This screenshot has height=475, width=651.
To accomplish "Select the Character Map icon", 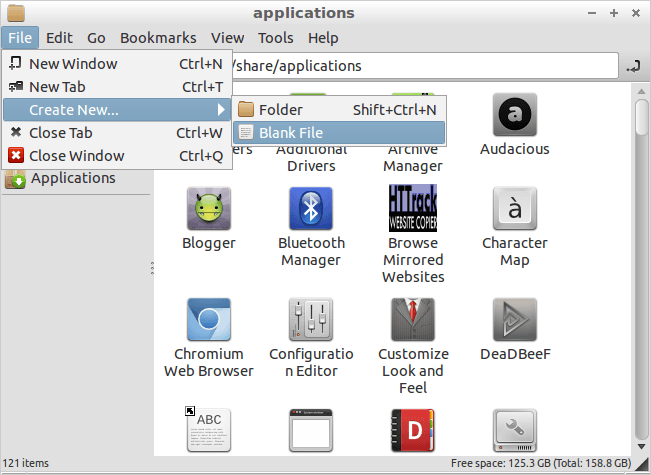I will click(514, 208).
